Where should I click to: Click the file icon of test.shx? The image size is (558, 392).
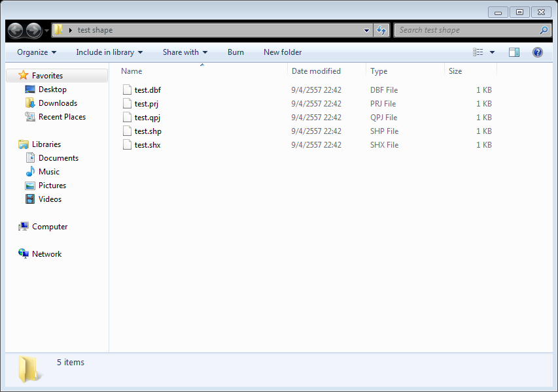pos(127,144)
